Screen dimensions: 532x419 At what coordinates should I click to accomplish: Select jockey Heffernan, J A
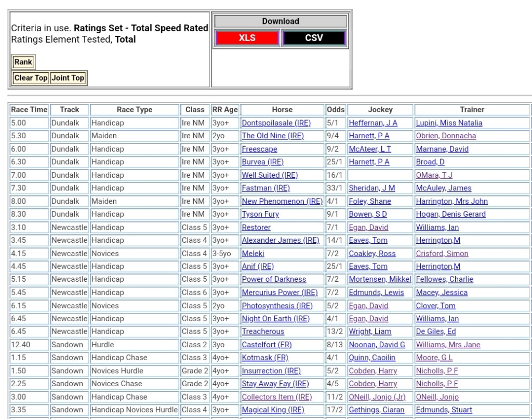click(x=373, y=123)
